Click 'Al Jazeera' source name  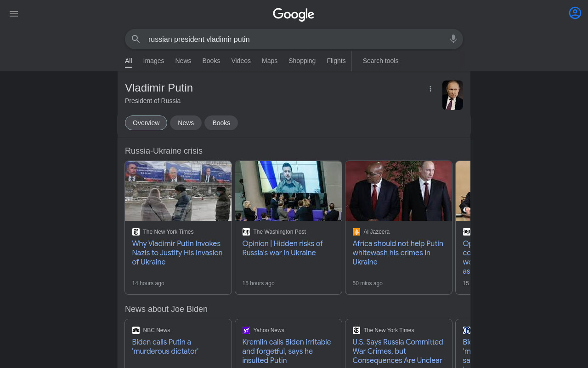tap(377, 232)
